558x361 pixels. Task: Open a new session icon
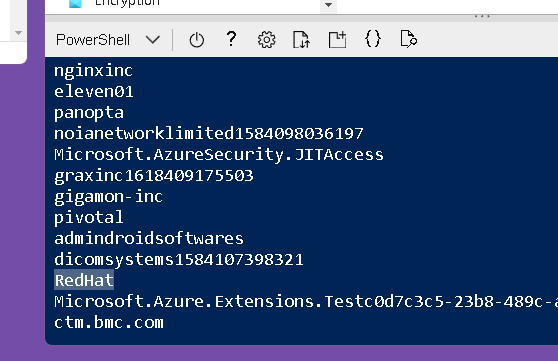click(x=337, y=39)
